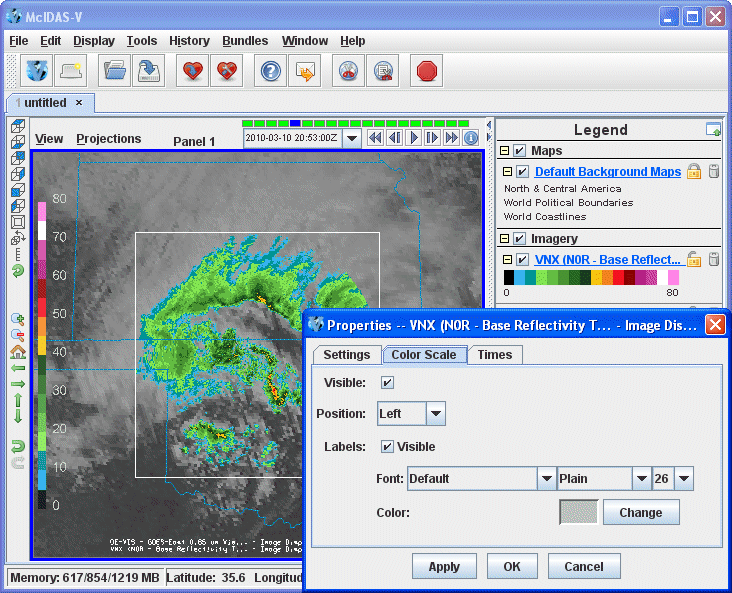
Task: Click the red stop sign icon
Action: [426, 71]
